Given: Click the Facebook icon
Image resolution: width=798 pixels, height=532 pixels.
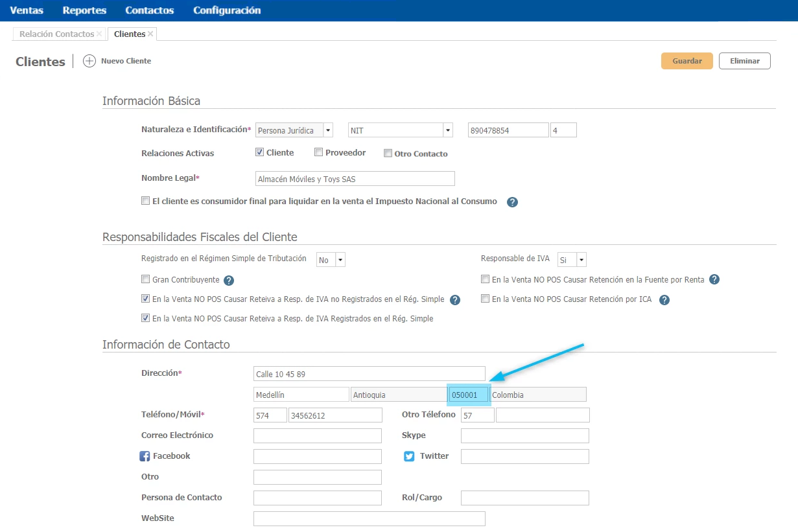Looking at the screenshot, I should 145,456.
